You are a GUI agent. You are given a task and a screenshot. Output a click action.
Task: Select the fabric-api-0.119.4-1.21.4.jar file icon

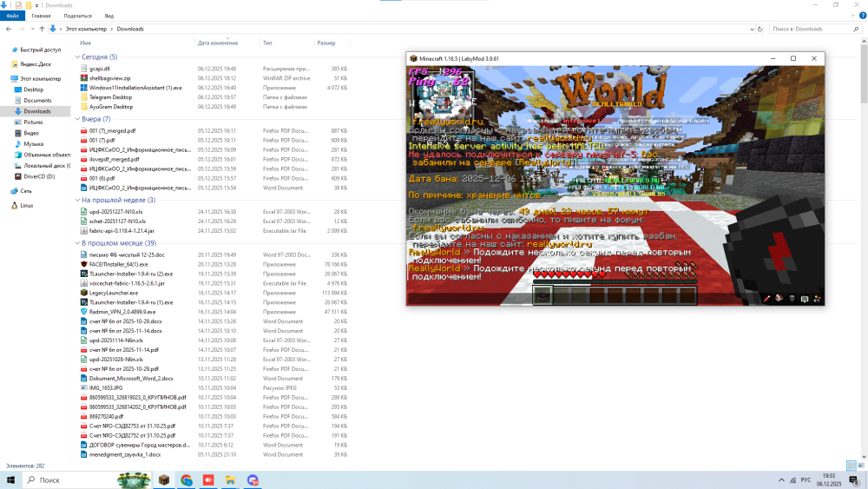pyautogui.click(x=83, y=230)
